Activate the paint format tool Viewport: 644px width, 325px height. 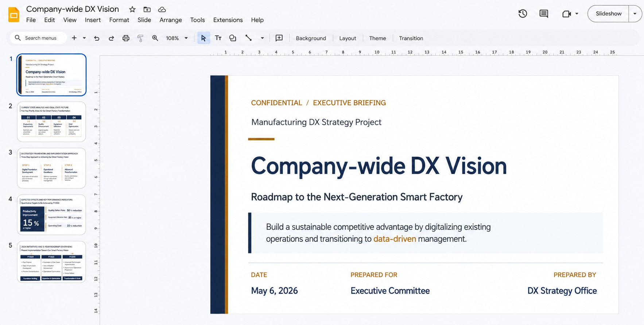coord(140,38)
